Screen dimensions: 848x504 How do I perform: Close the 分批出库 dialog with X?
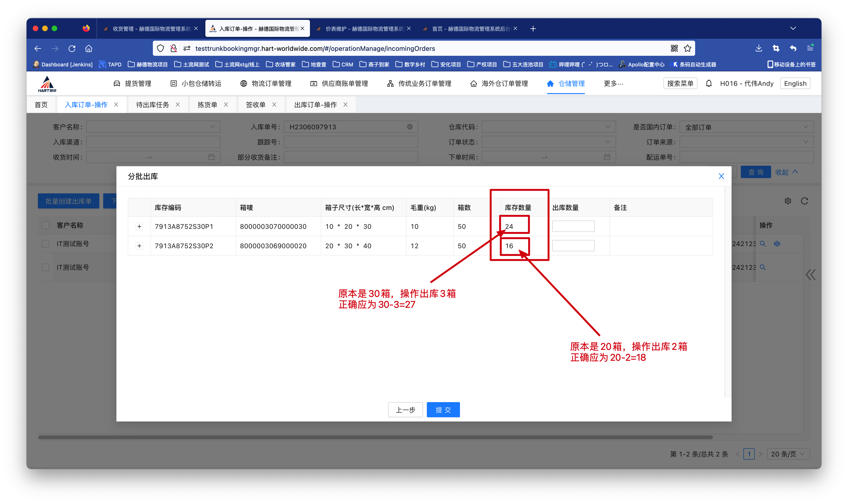[x=721, y=176]
